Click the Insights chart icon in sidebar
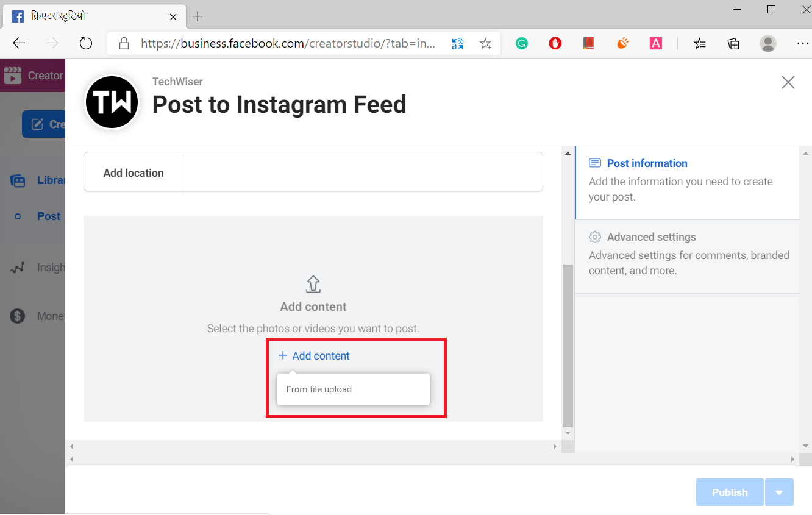This screenshot has height=515, width=812. pyautogui.click(x=18, y=268)
